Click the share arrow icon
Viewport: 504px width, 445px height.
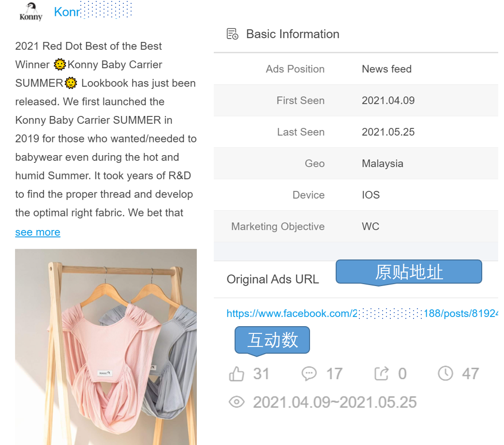coord(382,374)
